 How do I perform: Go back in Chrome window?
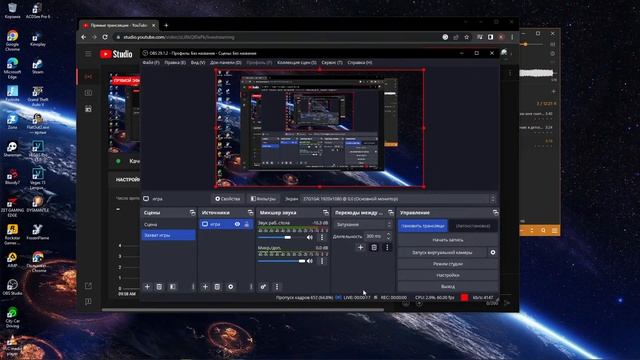84,37
